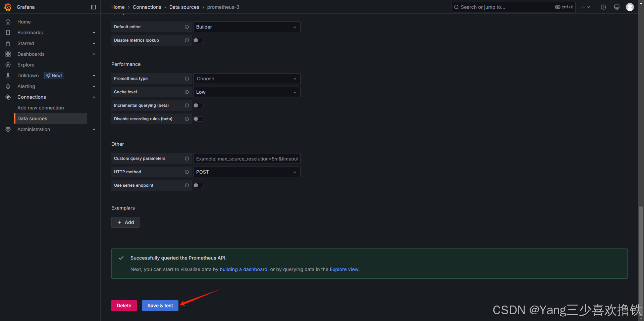Show info tooltip for Incremental querying
The image size is (644, 321).
(x=187, y=105)
